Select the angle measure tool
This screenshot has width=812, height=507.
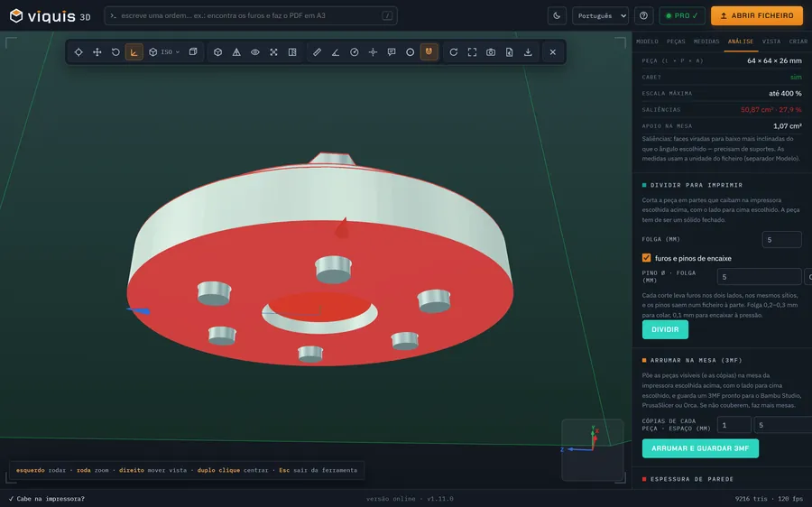pos(336,51)
